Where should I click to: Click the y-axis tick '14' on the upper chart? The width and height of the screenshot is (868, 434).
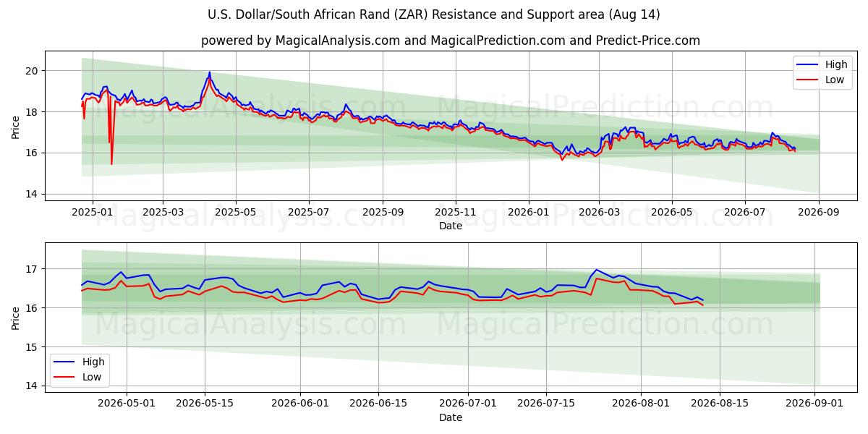(x=32, y=195)
